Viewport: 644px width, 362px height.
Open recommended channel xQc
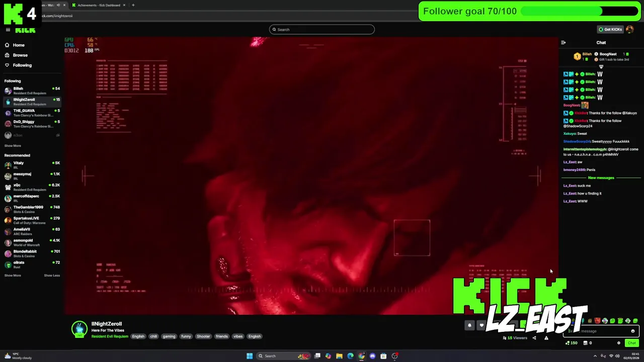(x=31, y=187)
